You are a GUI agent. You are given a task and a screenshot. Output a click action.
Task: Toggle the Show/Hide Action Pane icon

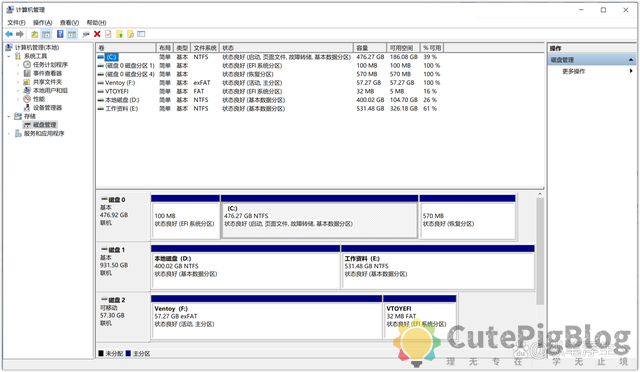pos(72,34)
